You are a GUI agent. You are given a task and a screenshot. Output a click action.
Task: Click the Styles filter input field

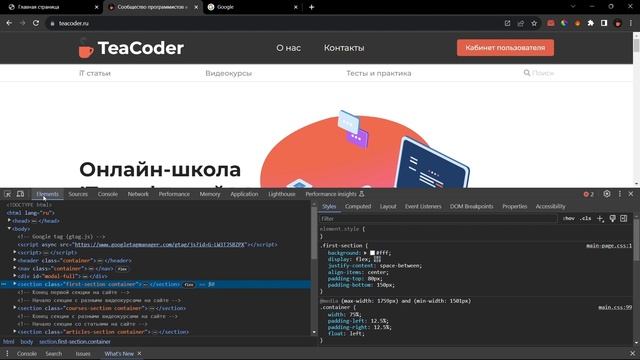tap(438, 219)
